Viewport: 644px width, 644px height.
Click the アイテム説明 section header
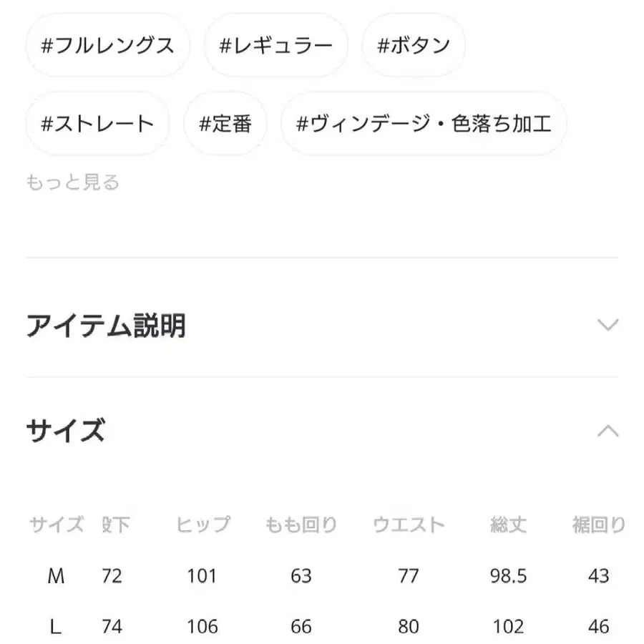tap(106, 326)
